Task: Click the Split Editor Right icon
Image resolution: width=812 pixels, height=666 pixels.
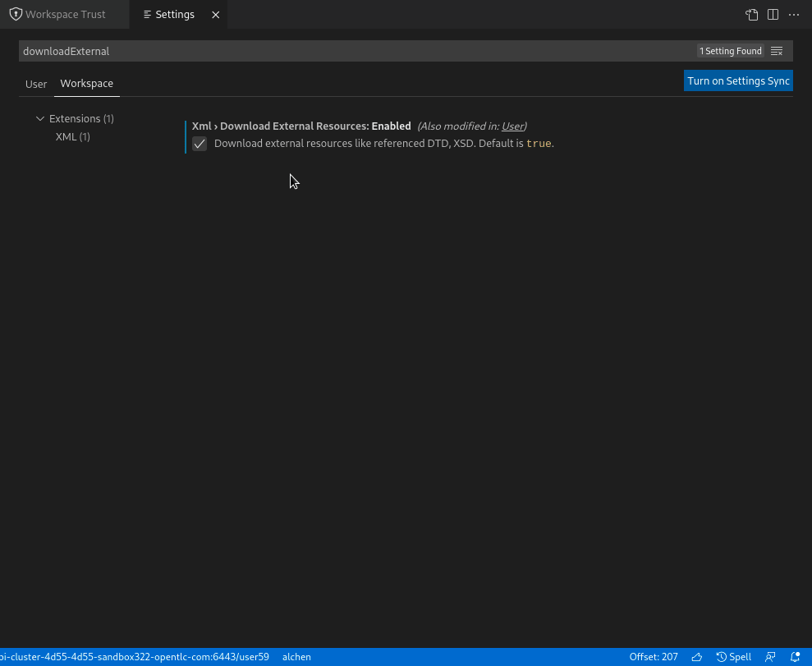Action: [773, 15]
